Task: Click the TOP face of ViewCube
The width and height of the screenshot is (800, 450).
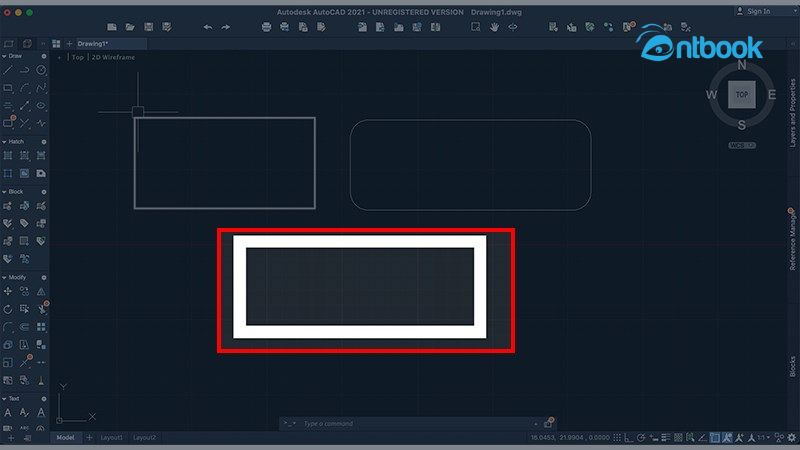Action: click(x=741, y=95)
